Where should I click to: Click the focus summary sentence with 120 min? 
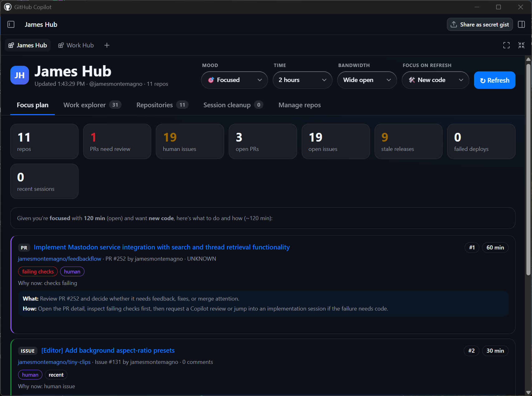(x=145, y=218)
